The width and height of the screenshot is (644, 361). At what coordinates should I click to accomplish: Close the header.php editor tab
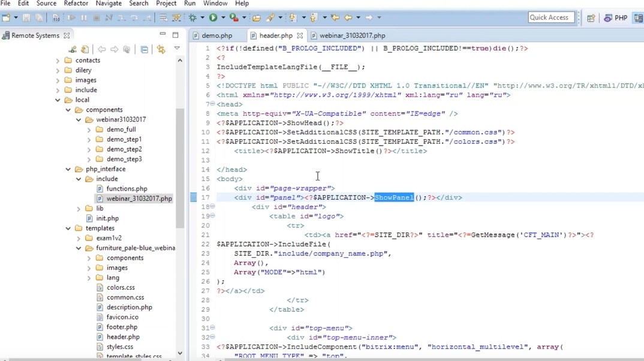coord(300,36)
